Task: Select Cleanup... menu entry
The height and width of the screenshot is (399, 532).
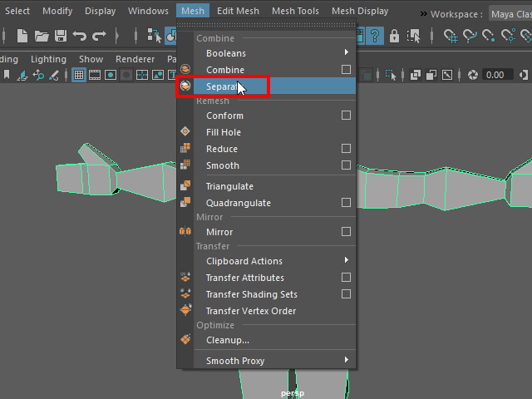Action: pyautogui.click(x=228, y=340)
